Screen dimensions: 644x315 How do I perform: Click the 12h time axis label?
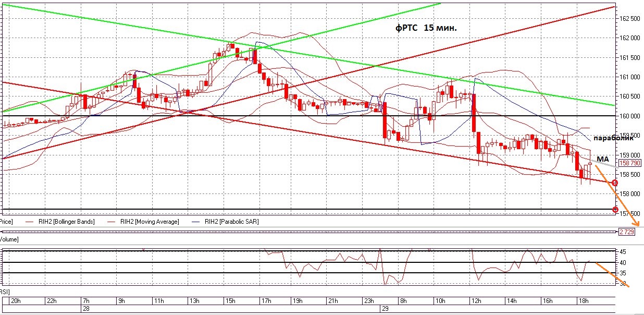tap(476, 301)
